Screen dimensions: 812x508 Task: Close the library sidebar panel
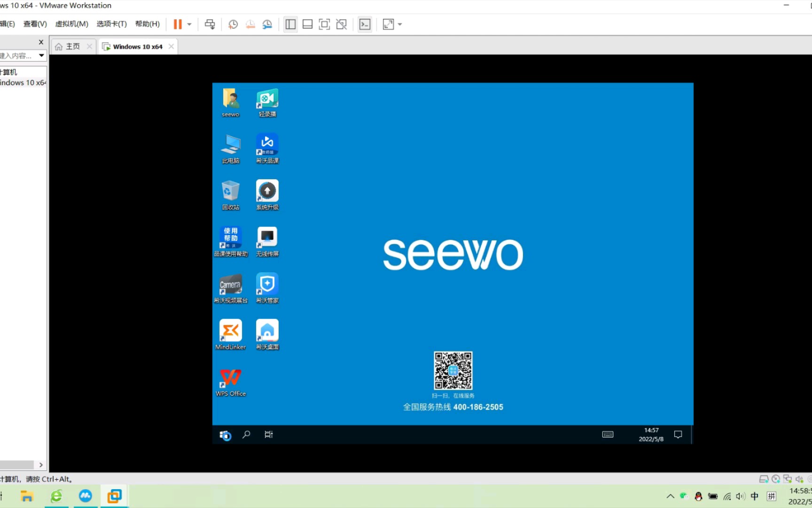coord(41,42)
